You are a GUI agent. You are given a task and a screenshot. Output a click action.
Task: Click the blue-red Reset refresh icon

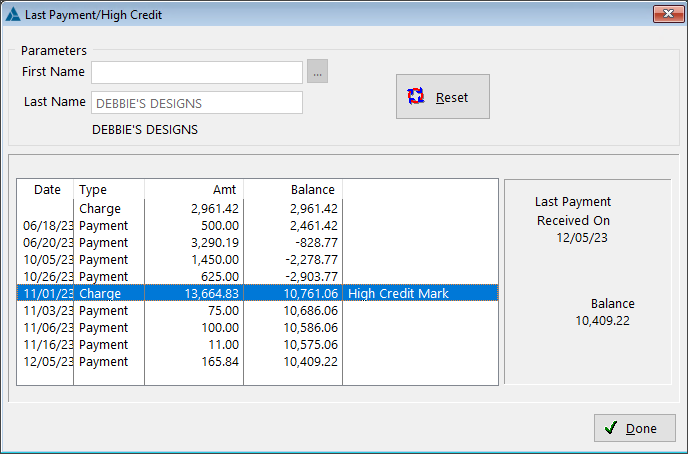pyautogui.click(x=416, y=96)
